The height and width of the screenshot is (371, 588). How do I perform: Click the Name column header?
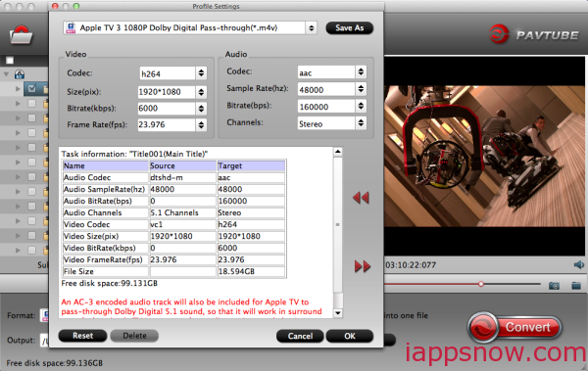click(x=106, y=165)
